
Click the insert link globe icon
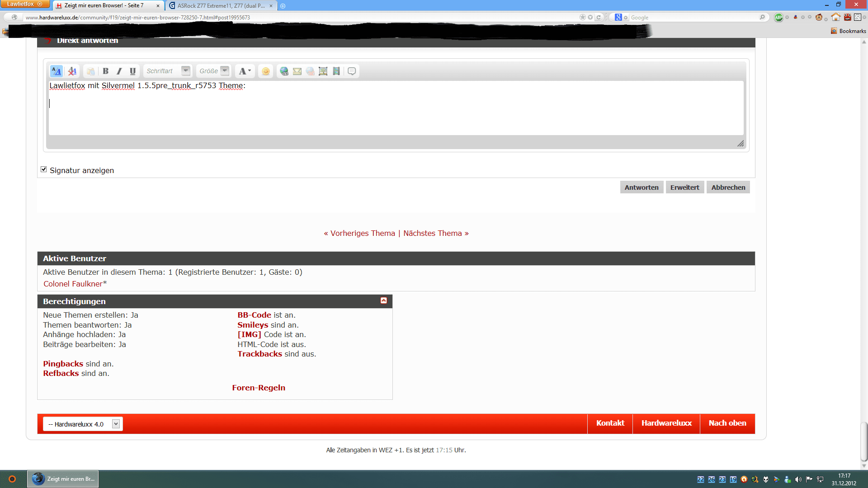284,71
